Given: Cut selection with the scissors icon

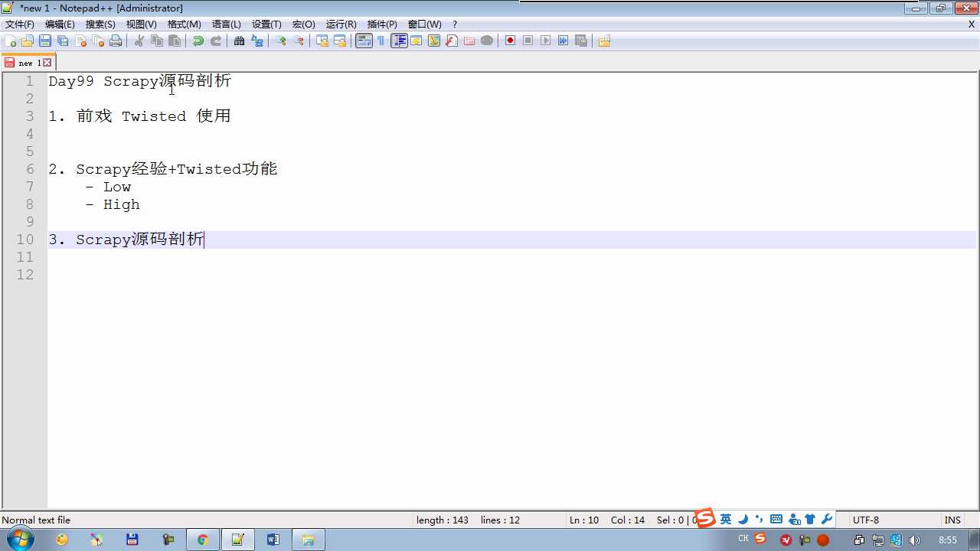Looking at the screenshot, I should (139, 41).
